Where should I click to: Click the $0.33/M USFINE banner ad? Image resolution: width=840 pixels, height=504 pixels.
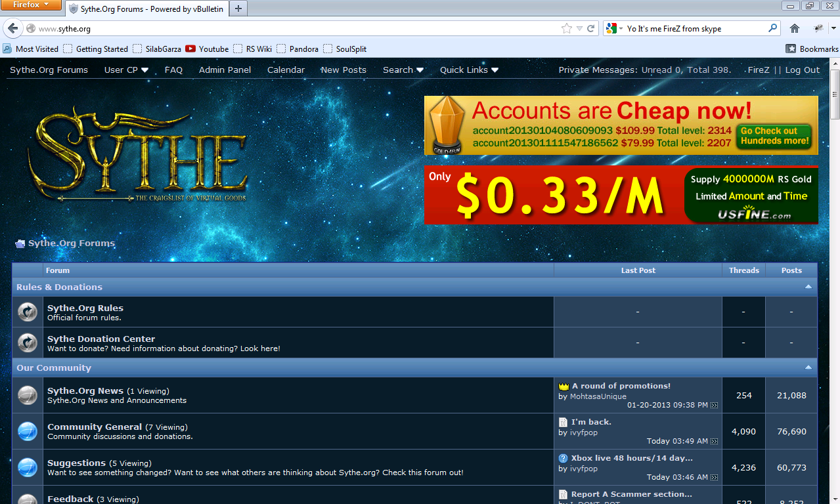click(621, 194)
